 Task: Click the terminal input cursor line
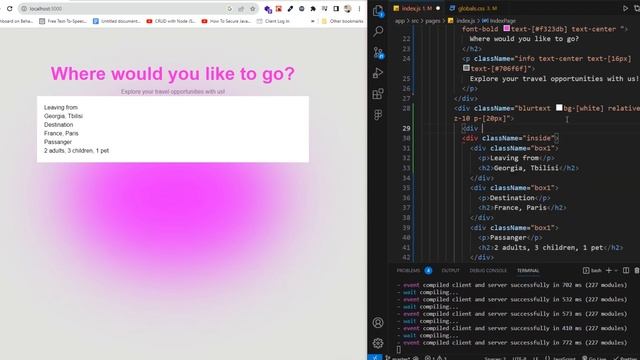click(399, 350)
